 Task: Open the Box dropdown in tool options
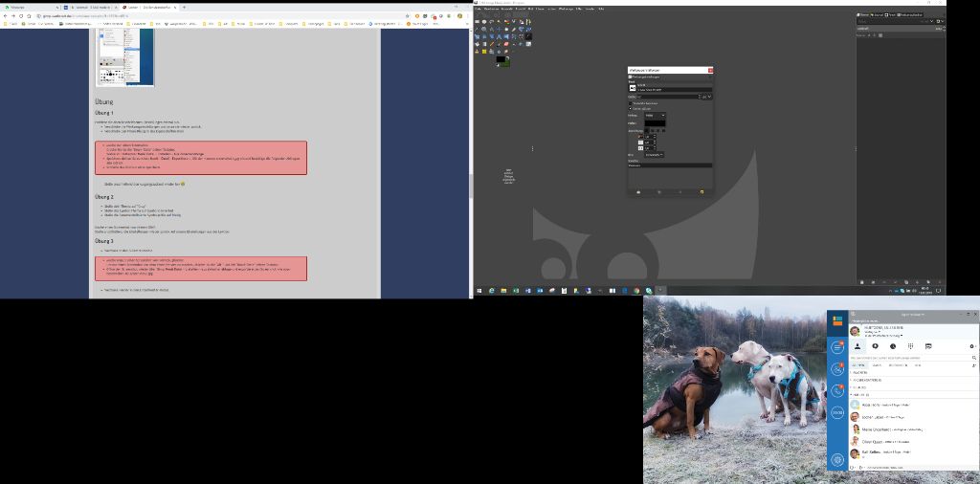pos(655,155)
